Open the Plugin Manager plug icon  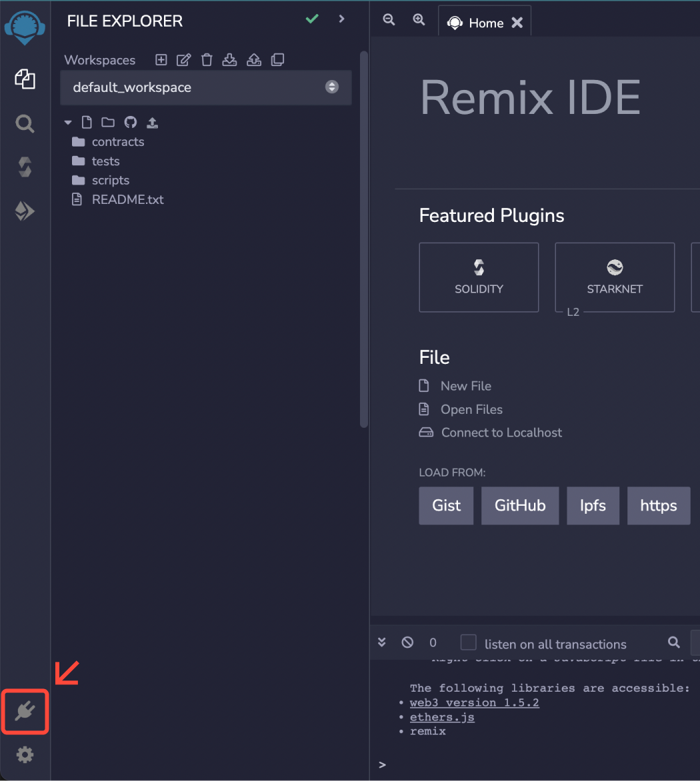[25, 711]
